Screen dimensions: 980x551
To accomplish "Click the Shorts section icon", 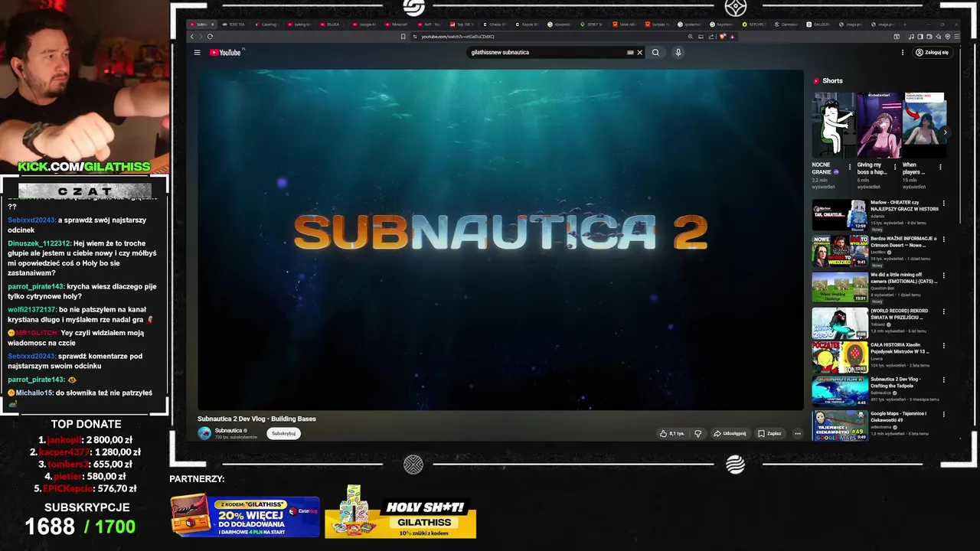I will [816, 80].
